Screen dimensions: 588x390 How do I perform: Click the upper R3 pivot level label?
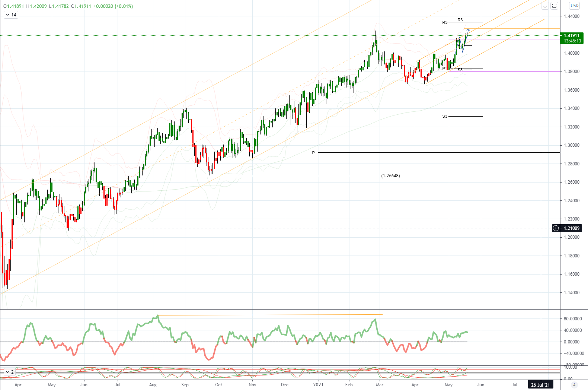point(460,20)
